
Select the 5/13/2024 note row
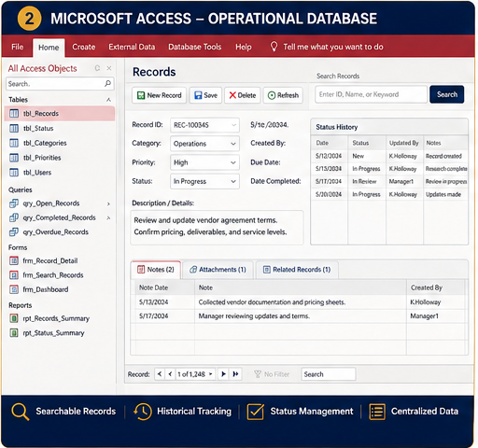299,302
